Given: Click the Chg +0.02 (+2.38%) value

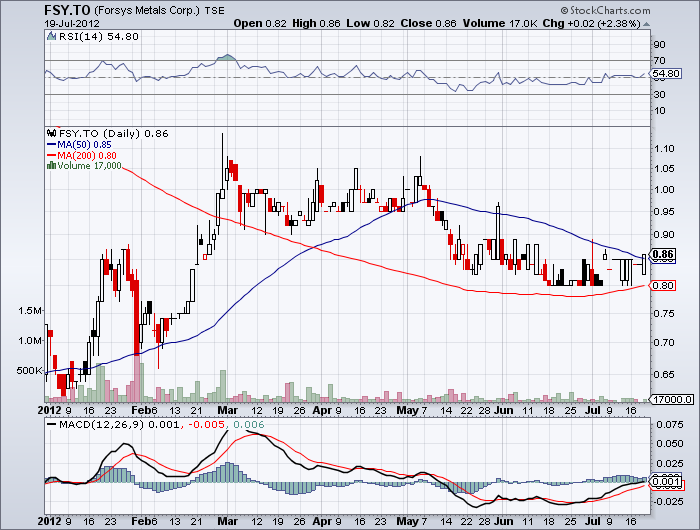Looking at the screenshot, I should point(592,24).
